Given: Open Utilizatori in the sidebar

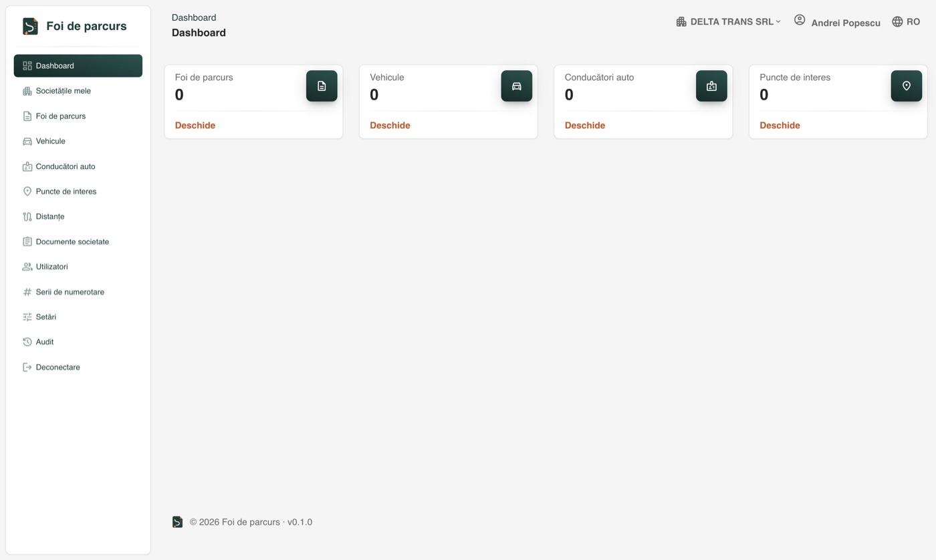Looking at the screenshot, I should click(x=78, y=267).
